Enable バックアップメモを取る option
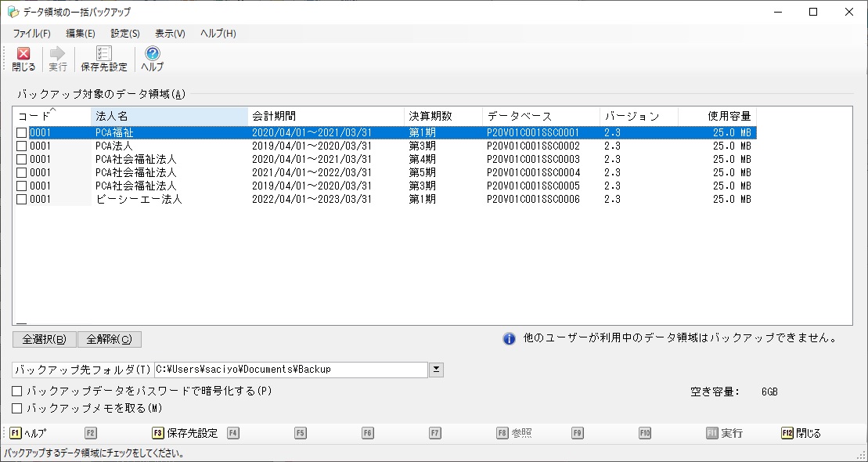This screenshot has height=462, width=868. (x=17, y=408)
